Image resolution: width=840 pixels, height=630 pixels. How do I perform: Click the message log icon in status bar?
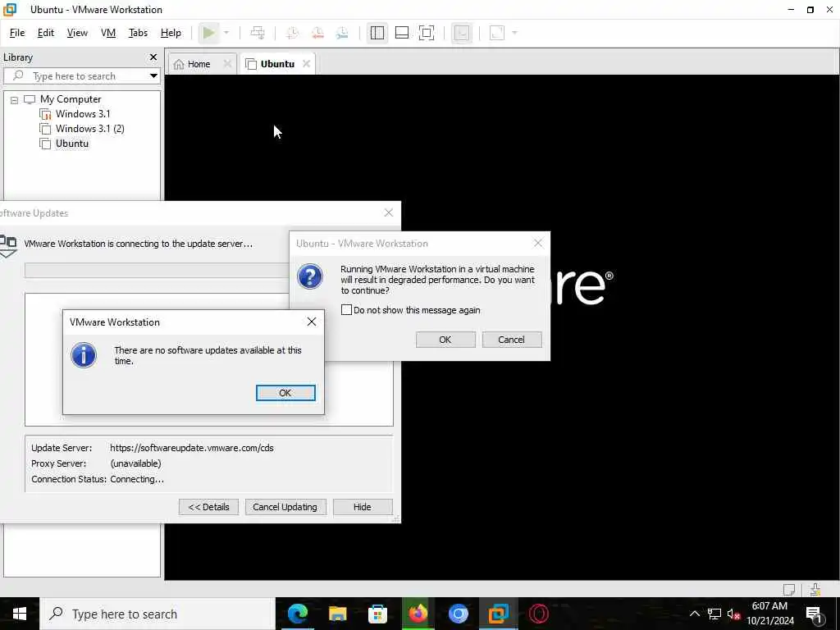pos(789,590)
